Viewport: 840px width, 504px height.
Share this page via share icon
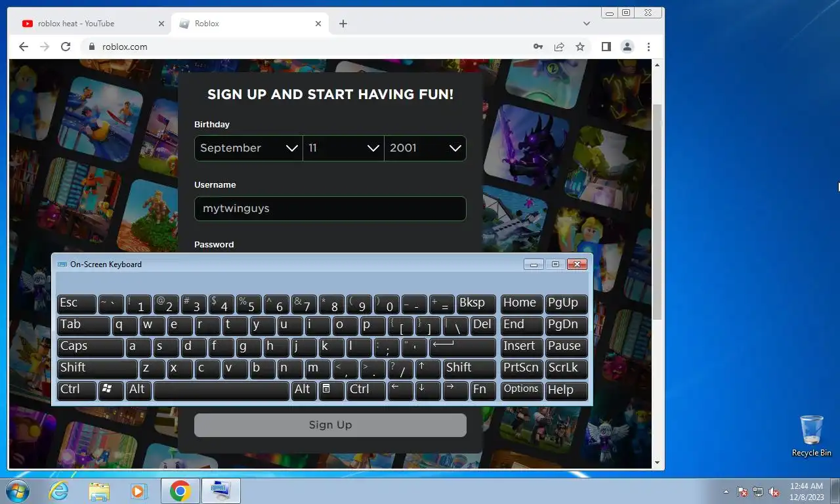(559, 47)
